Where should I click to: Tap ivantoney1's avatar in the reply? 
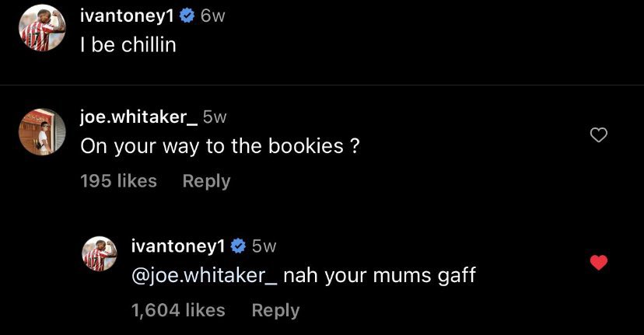[x=100, y=254]
